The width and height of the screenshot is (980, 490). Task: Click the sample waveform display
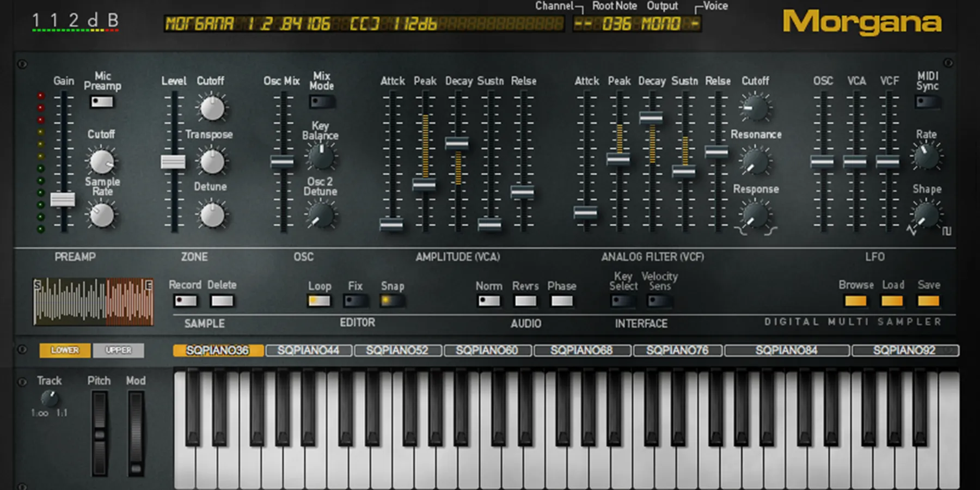[x=93, y=302]
